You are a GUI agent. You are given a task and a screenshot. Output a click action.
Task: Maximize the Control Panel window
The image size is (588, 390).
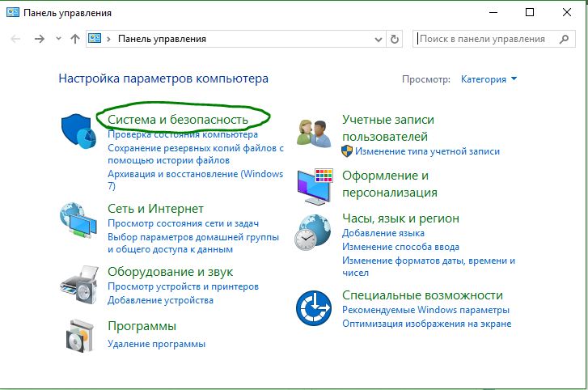click(530, 12)
